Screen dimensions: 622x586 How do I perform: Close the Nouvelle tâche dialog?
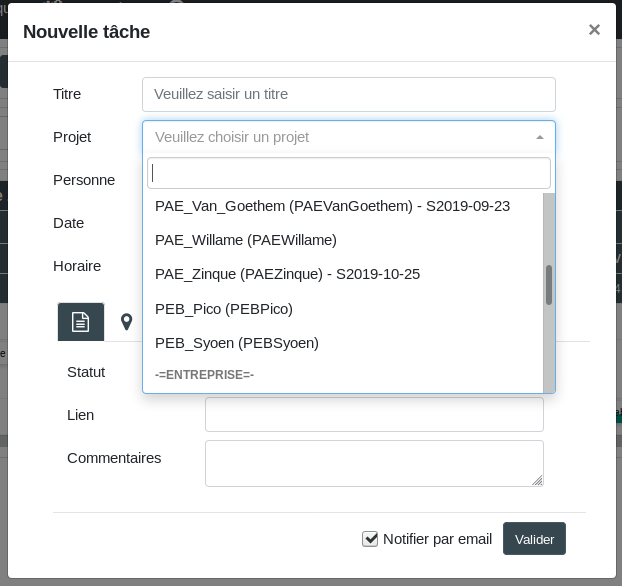point(594,30)
